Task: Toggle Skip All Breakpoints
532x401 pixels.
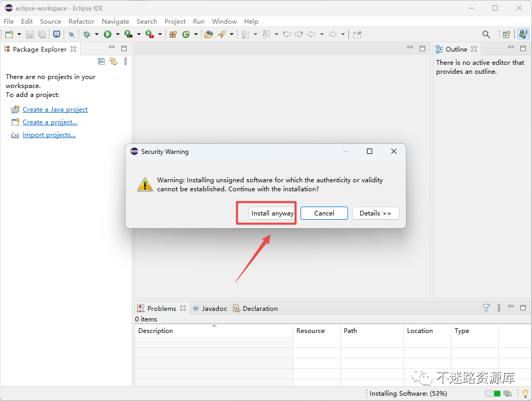Action: point(71,34)
